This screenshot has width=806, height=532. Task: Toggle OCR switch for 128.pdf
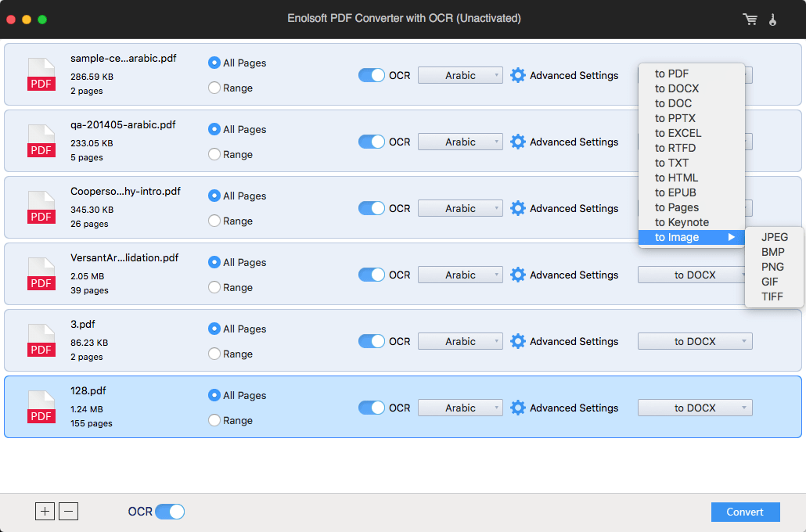[371, 408]
